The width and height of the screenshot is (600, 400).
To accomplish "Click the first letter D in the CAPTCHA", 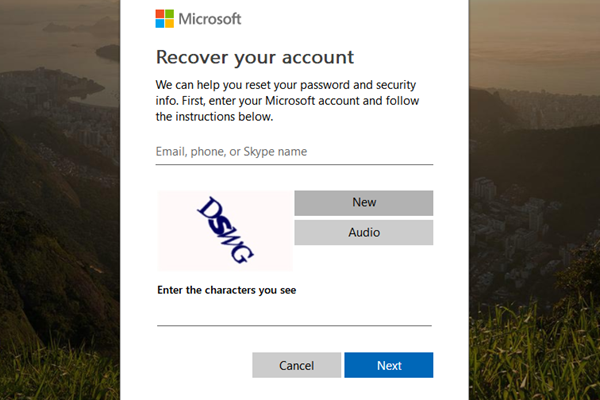I will pyautogui.click(x=208, y=207).
